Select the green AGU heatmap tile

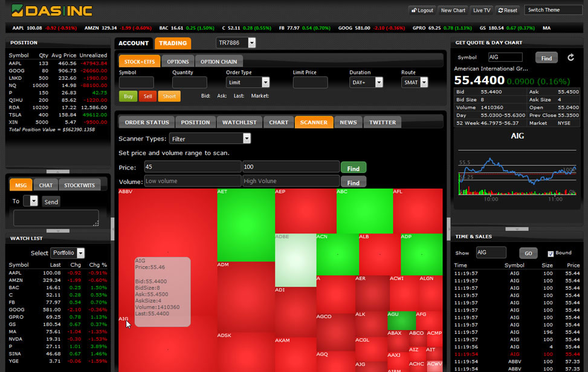coord(401,321)
